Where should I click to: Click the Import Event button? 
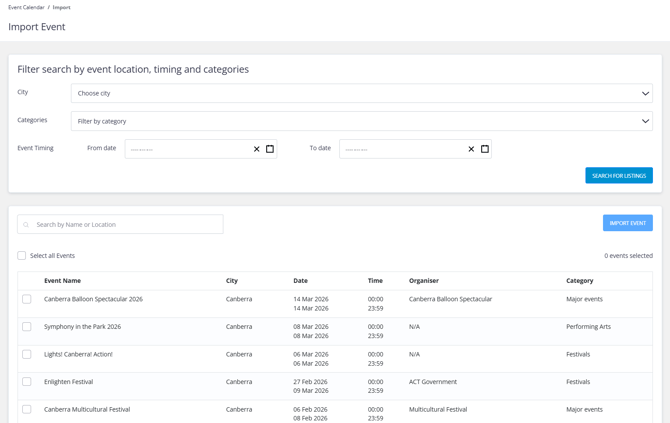coord(628,223)
